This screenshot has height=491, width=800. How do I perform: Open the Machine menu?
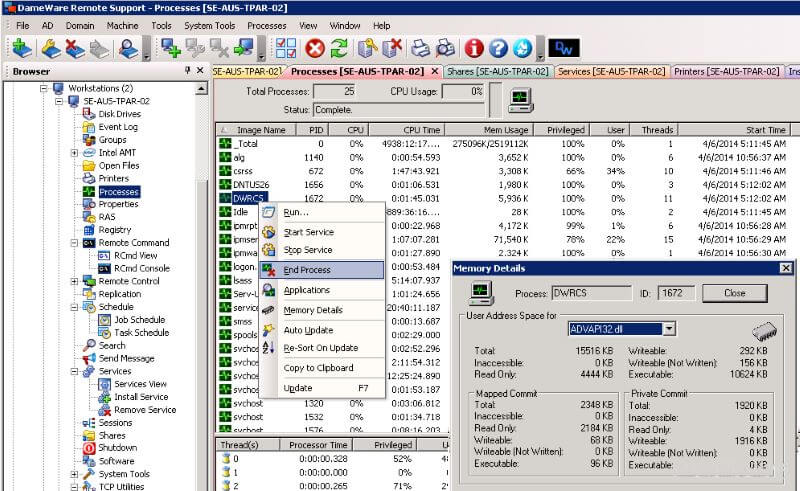click(x=122, y=26)
